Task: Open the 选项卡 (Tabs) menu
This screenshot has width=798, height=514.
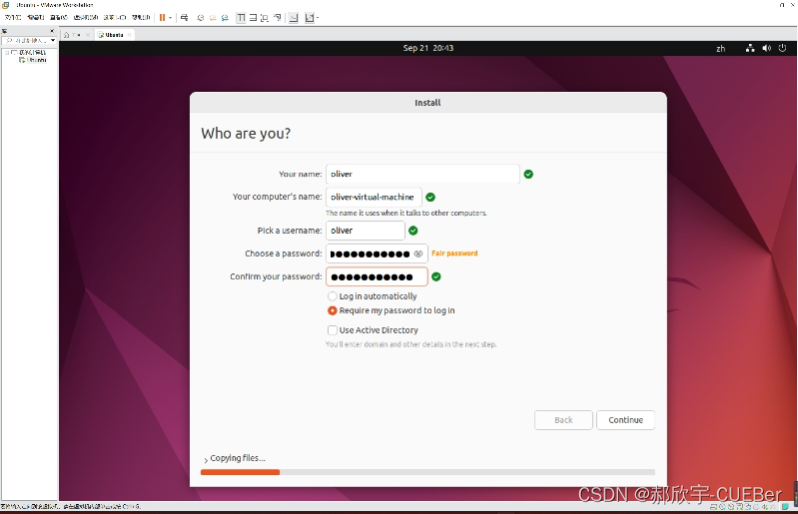Action: [x=115, y=17]
